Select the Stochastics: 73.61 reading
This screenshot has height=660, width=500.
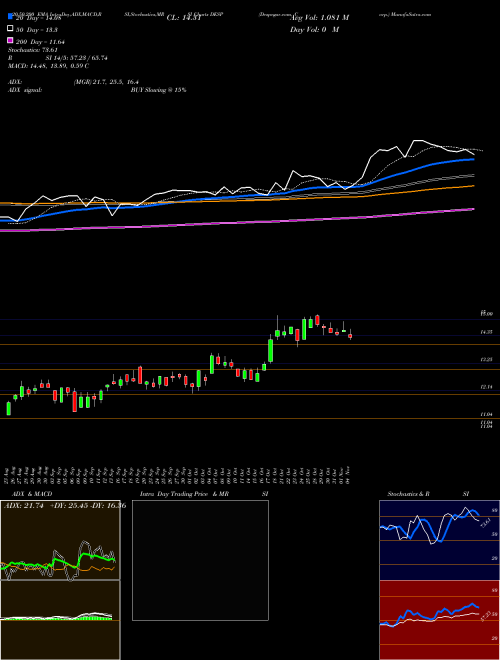[32, 51]
